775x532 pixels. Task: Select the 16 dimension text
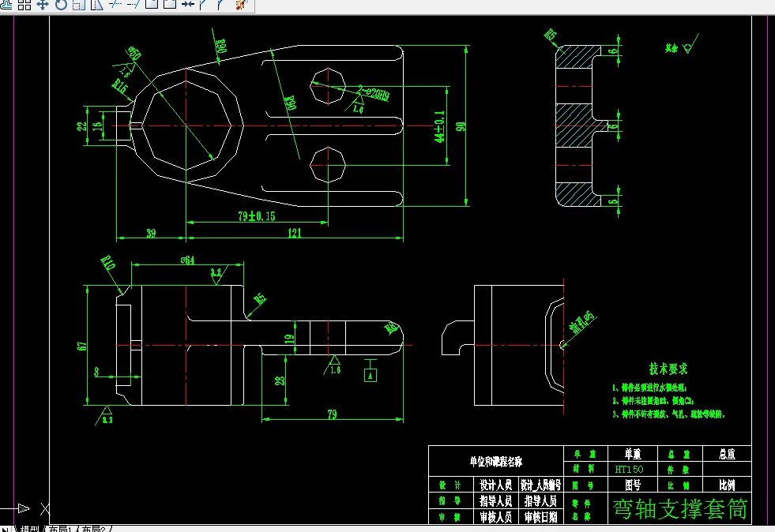tap(98, 126)
